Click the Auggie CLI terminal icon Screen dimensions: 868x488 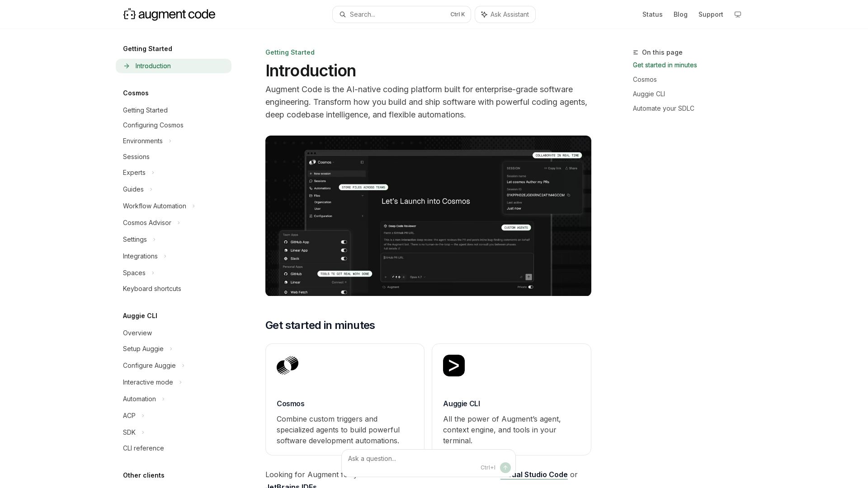coord(454,366)
